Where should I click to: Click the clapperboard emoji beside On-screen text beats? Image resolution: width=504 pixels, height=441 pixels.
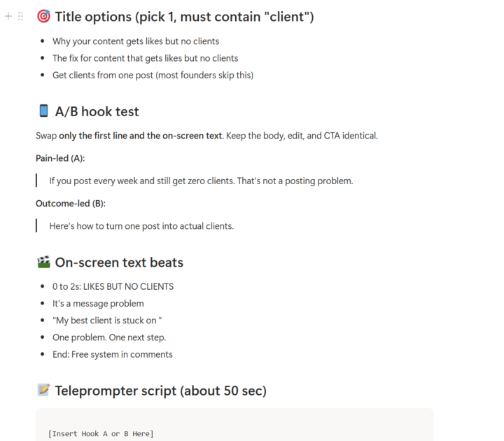[43, 262]
